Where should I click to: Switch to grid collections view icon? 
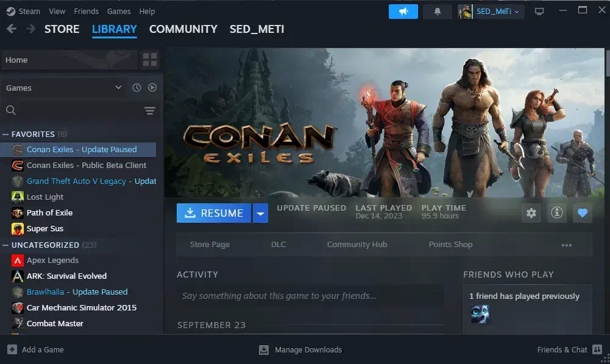pyautogui.click(x=149, y=60)
